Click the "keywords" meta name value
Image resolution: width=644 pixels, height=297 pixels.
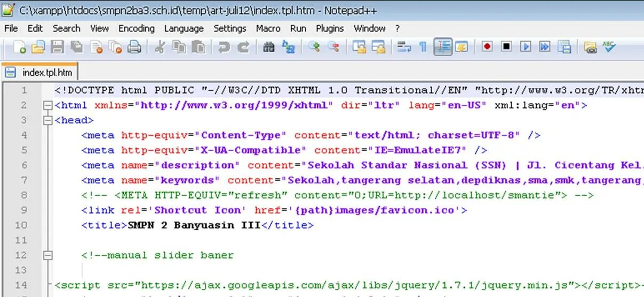(188, 180)
